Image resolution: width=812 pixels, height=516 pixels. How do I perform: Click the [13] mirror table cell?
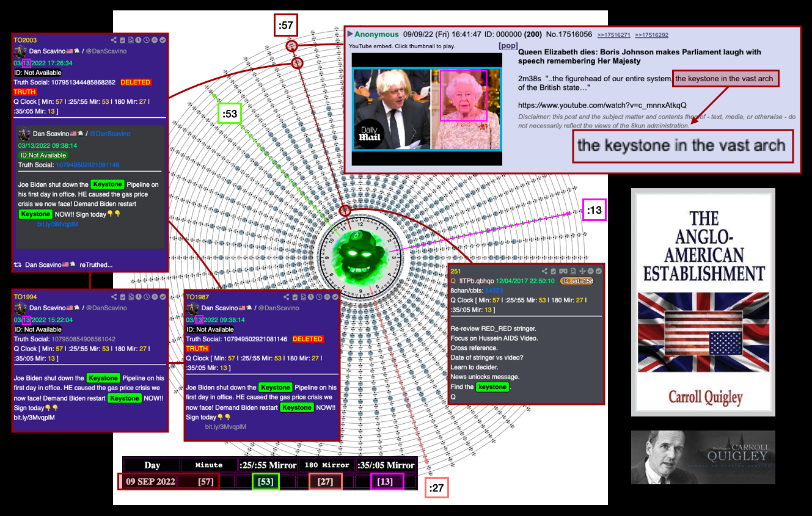385,481
